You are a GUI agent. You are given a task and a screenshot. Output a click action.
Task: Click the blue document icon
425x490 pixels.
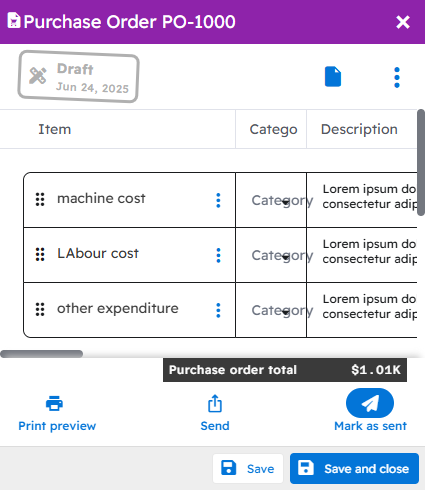coord(333,77)
